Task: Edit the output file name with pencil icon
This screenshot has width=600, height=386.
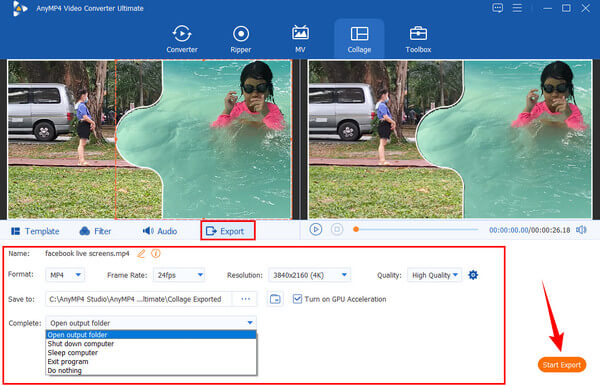Action: coord(141,253)
